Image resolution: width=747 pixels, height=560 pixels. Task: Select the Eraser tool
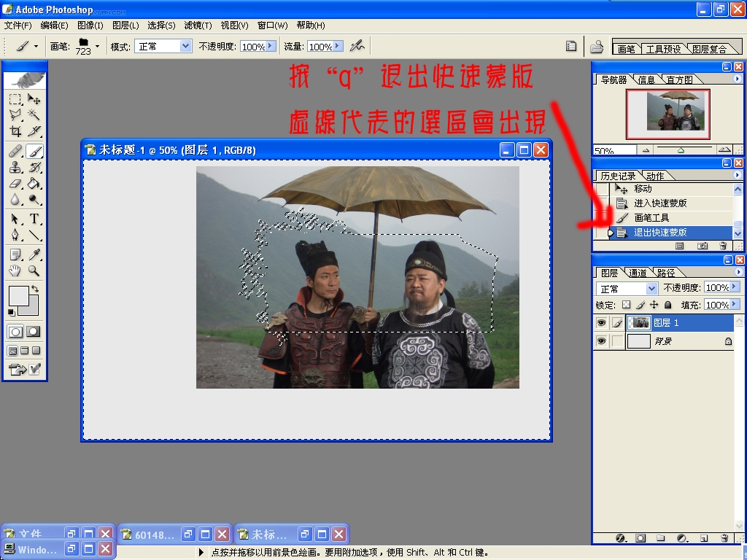[x=15, y=183]
